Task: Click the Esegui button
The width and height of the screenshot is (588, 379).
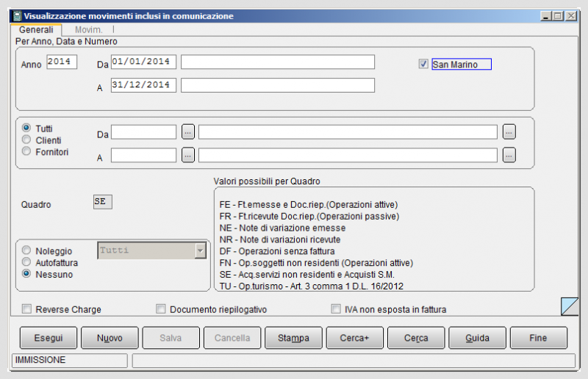Action: pos(49,338)
